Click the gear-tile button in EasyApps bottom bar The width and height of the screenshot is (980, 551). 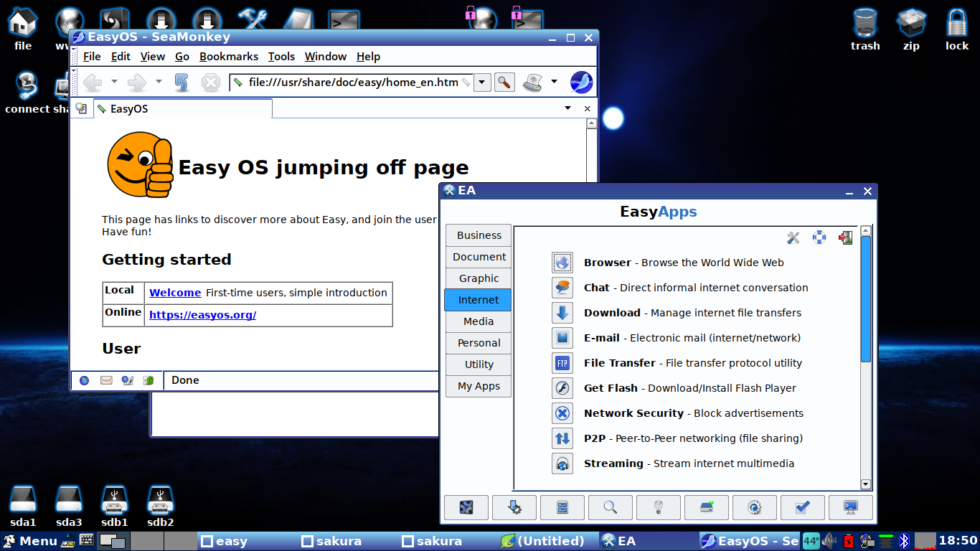pos(466,507)
